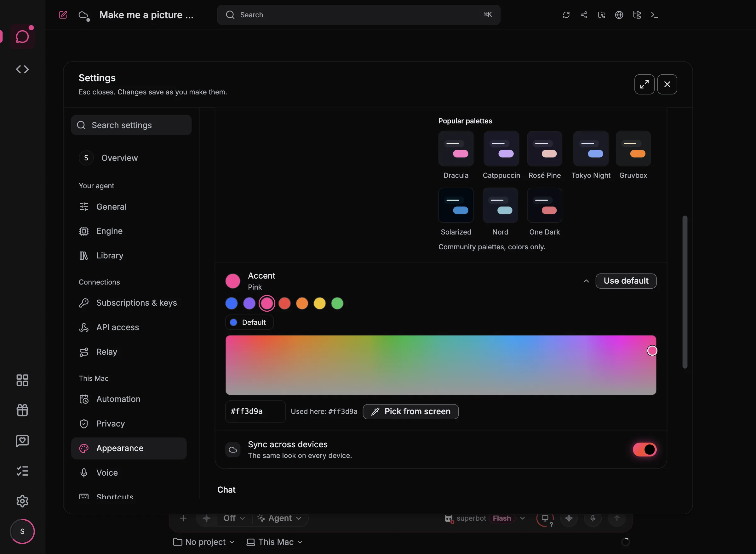Collapse the Accent section chevron
Screen dimensions: 756x554
pyautogui.click(x=586, y=281)
